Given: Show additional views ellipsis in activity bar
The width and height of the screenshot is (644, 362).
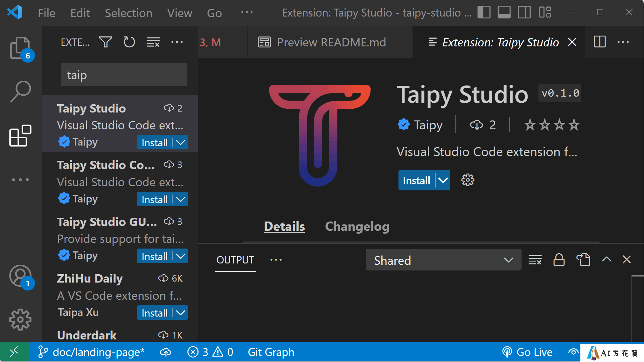Looking at the screenshot, I should point(20,180).
